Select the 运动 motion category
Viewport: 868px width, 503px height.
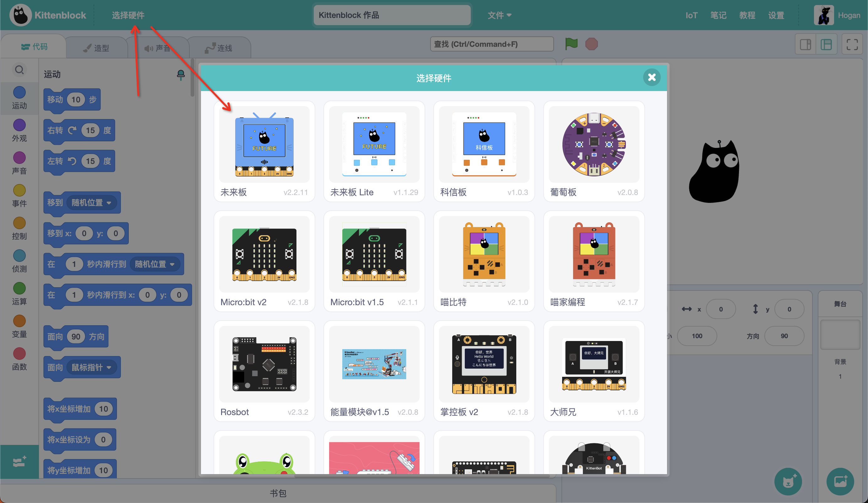pos(19,98)
